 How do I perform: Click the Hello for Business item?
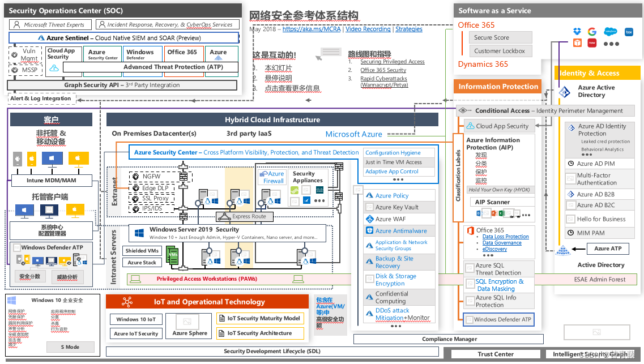600,219
